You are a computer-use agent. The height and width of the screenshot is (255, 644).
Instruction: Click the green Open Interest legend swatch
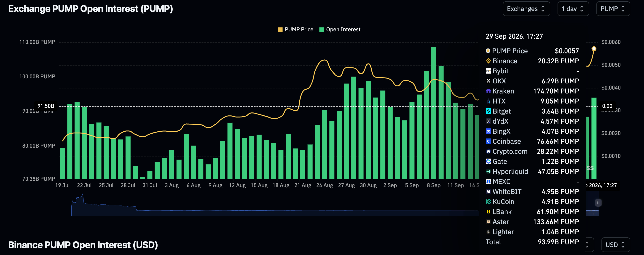pos(322,30)
